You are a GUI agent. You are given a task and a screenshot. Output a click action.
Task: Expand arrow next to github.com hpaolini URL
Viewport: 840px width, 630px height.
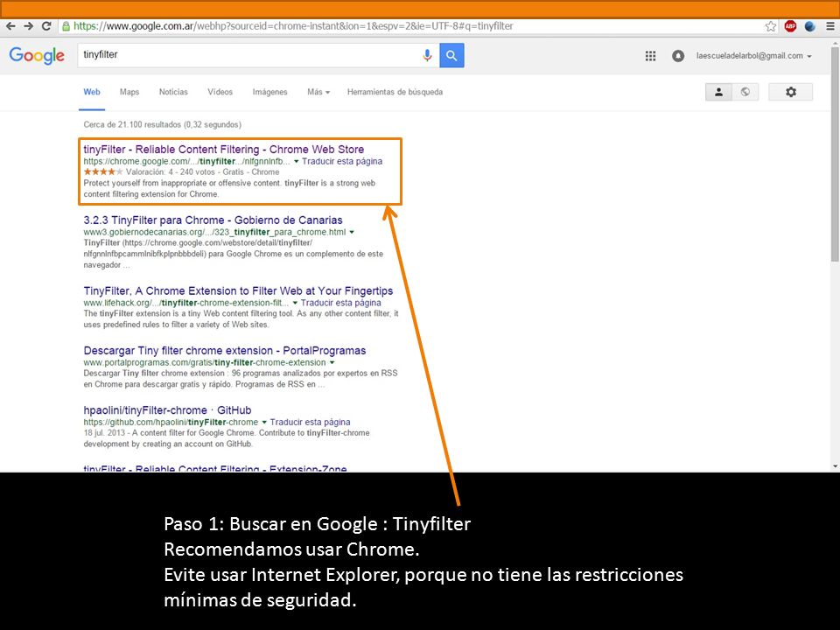tap(264, 422)
